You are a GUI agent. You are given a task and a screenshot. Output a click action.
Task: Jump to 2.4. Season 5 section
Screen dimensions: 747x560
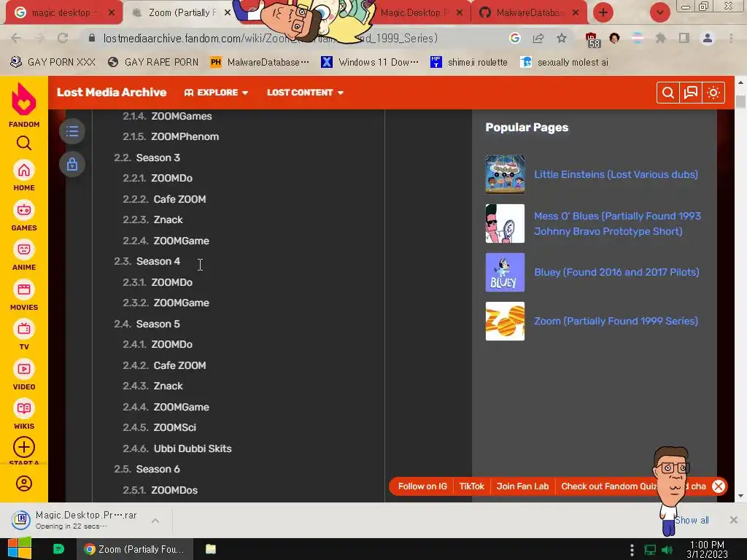point(147,324)
